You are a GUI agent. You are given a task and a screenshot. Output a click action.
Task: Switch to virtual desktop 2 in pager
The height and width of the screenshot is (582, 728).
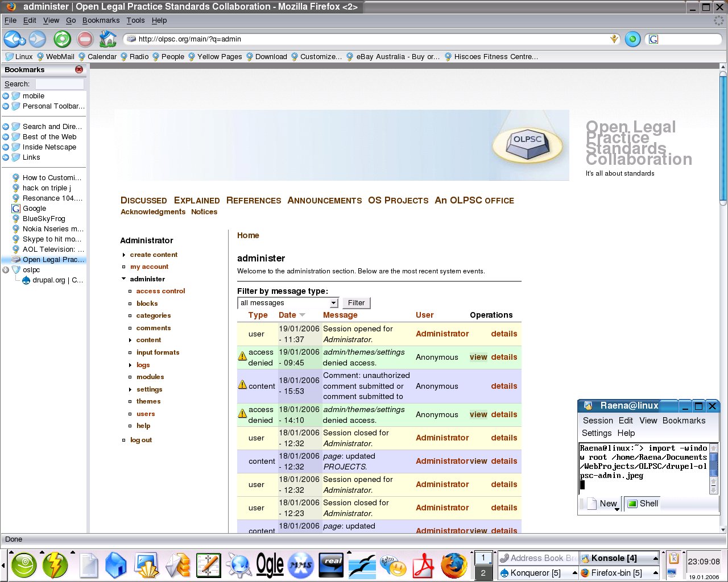483,573
